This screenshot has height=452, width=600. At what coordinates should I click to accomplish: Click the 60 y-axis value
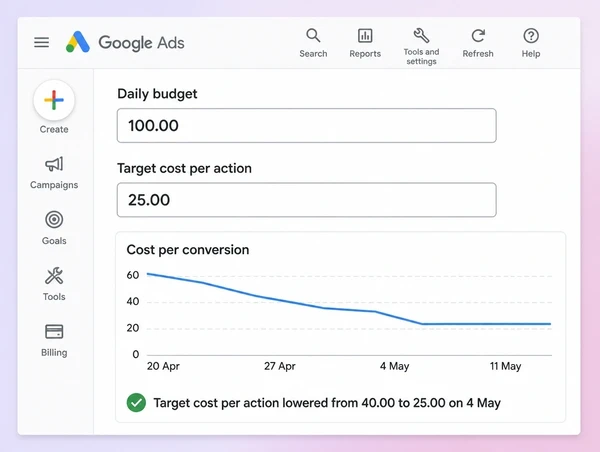(133, 275)
